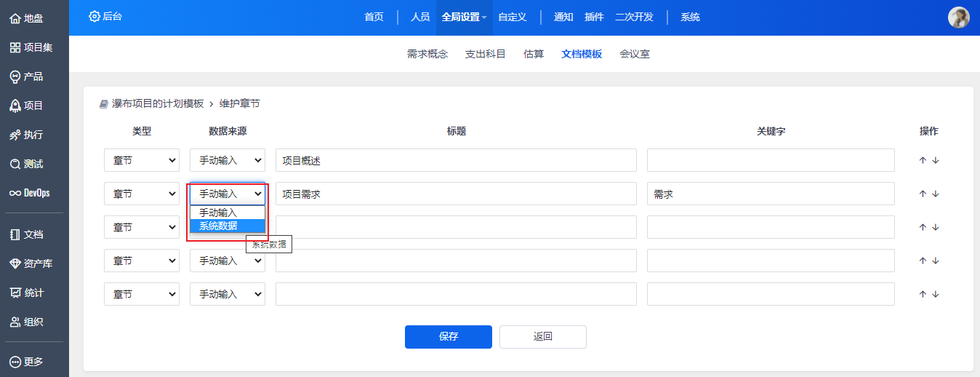This screenshot has height=377, width=980.
Task: Open 数据来源 dropdown in fourth row
Action: [228, 261]
